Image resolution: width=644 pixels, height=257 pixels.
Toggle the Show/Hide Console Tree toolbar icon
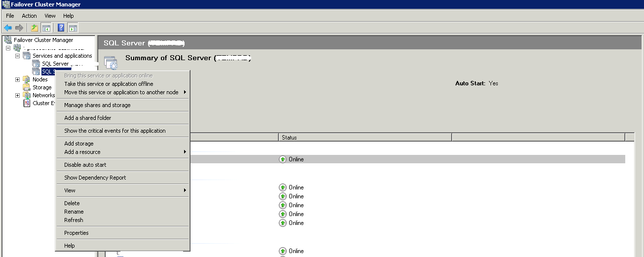coord(46,28)
